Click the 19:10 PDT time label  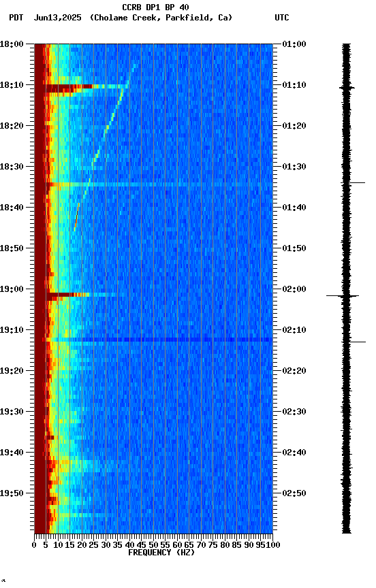12,330
